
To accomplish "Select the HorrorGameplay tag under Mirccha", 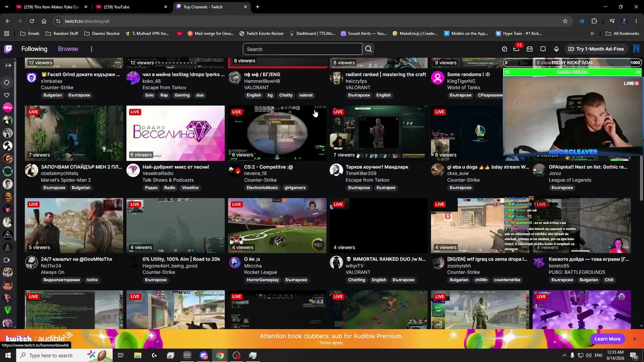I will click(x=263, y=280).
